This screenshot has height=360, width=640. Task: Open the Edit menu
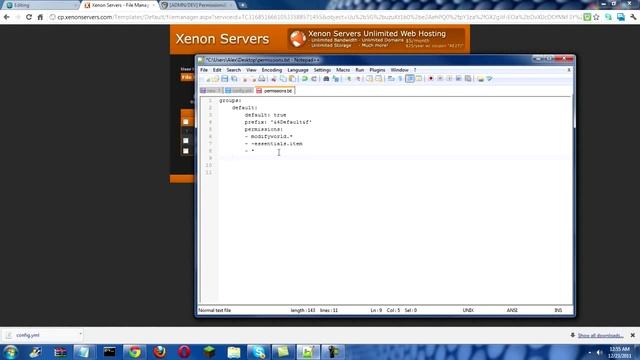(217, 70)
